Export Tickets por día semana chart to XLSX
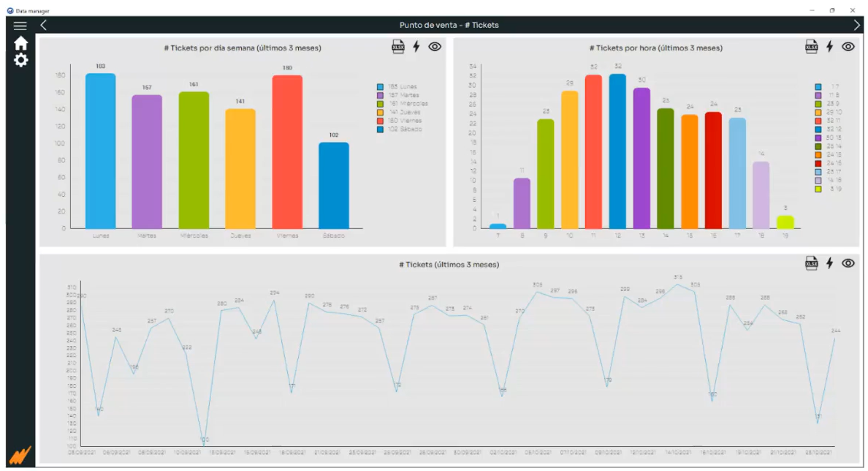This screenshot has height=471, width=868. coord(398,47)
